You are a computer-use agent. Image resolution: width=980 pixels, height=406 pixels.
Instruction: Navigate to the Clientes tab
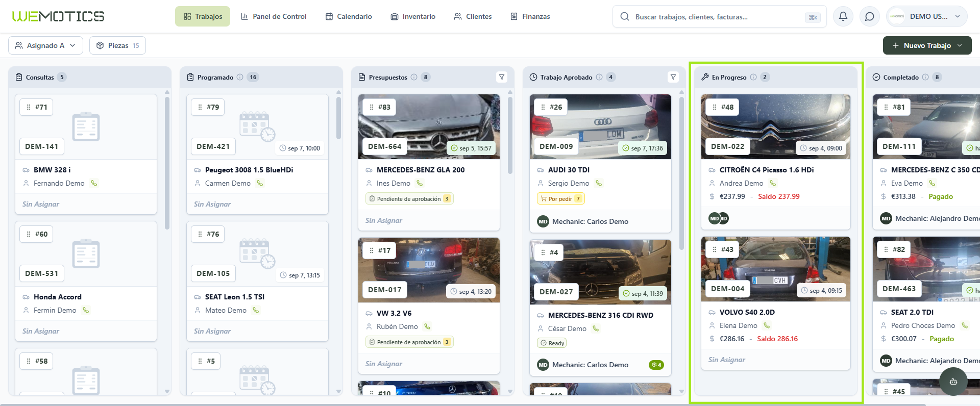[x=473, y=16]
